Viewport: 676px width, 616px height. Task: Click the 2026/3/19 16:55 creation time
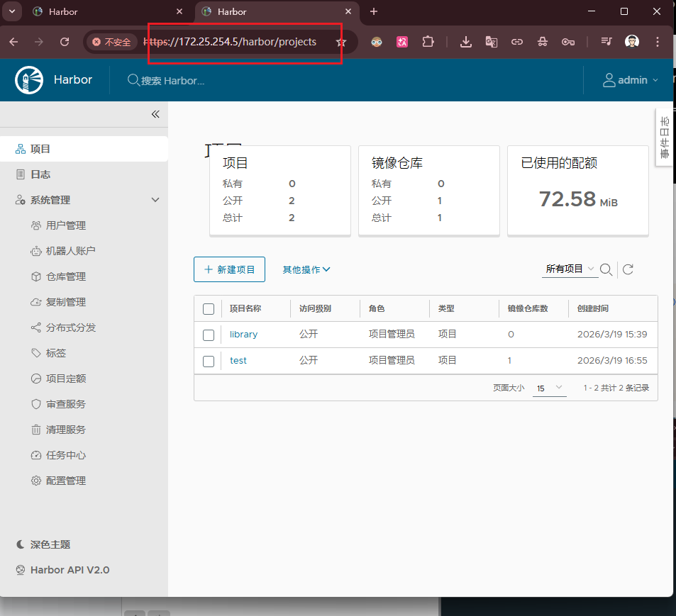point(612,361)
